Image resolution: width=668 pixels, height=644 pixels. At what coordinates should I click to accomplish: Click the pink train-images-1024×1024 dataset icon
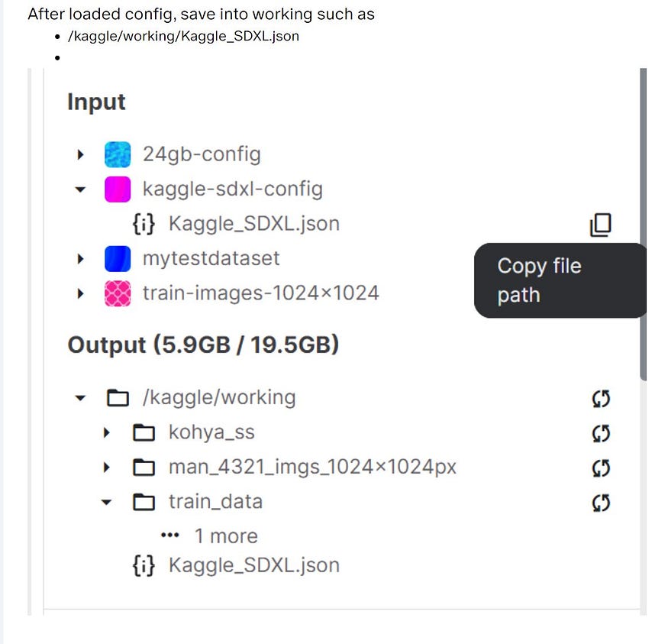pos(118,293)
